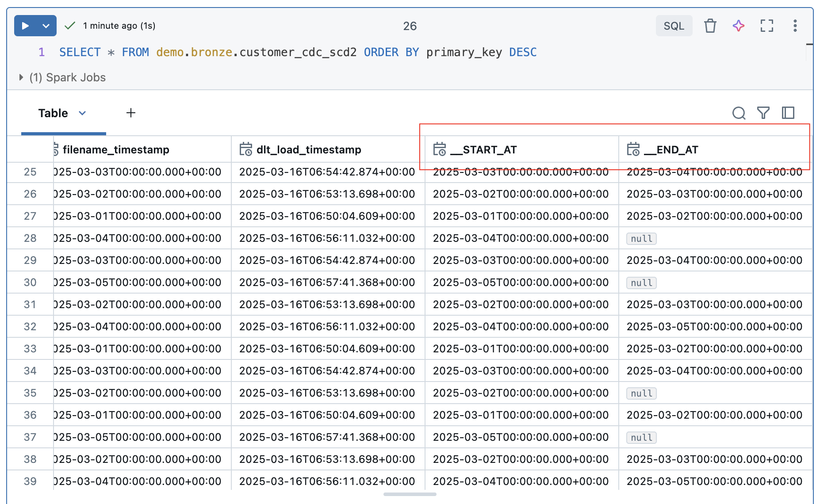Toggle the columns side panel
820x504 pixels.
pos(788,113)
